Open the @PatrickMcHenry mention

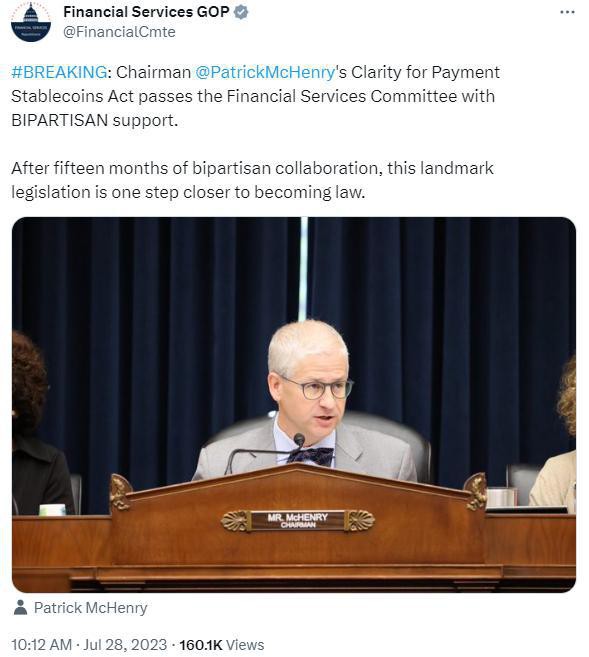click(265, 72)
